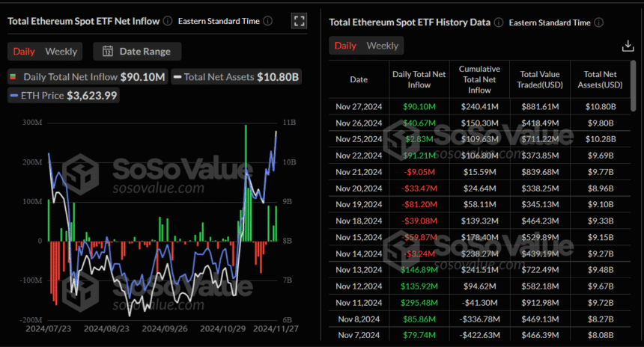
Task: Click the $9.80B net assets cell
Action: pyautogui.click(x=601, y=123)
